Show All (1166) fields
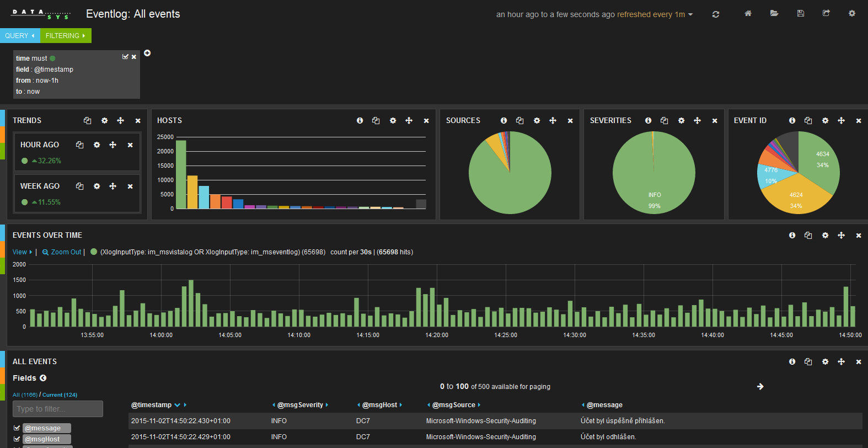The image size is (868, 448). point(25,395)
